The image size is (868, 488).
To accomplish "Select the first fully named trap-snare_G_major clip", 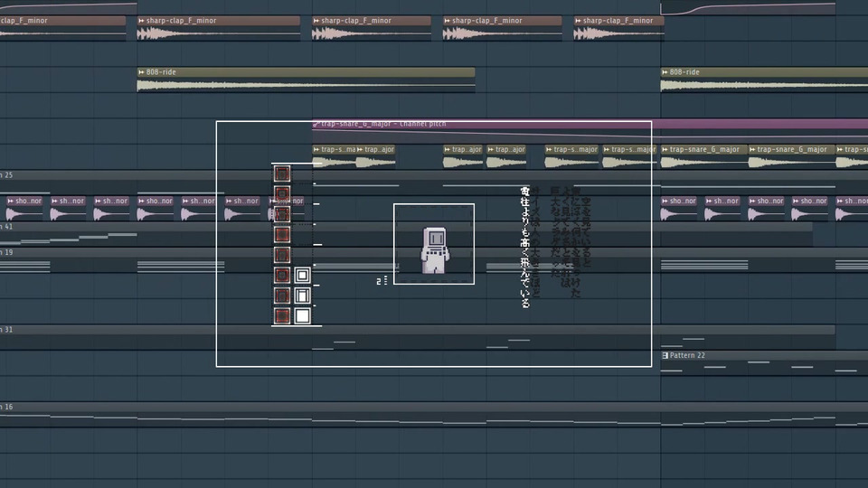I will click(704, 156).
